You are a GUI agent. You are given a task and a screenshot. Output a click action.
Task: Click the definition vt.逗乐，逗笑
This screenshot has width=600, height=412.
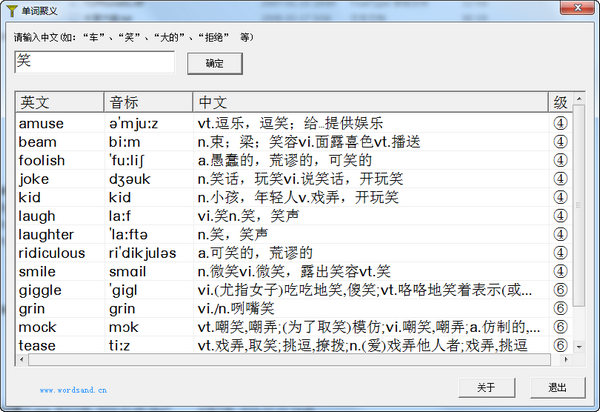click(x=290, y=123)
